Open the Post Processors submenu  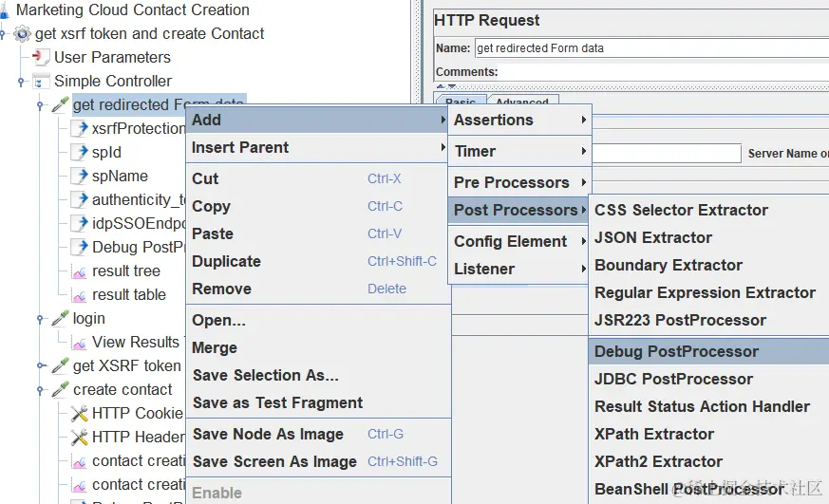(x=519, y=210)
